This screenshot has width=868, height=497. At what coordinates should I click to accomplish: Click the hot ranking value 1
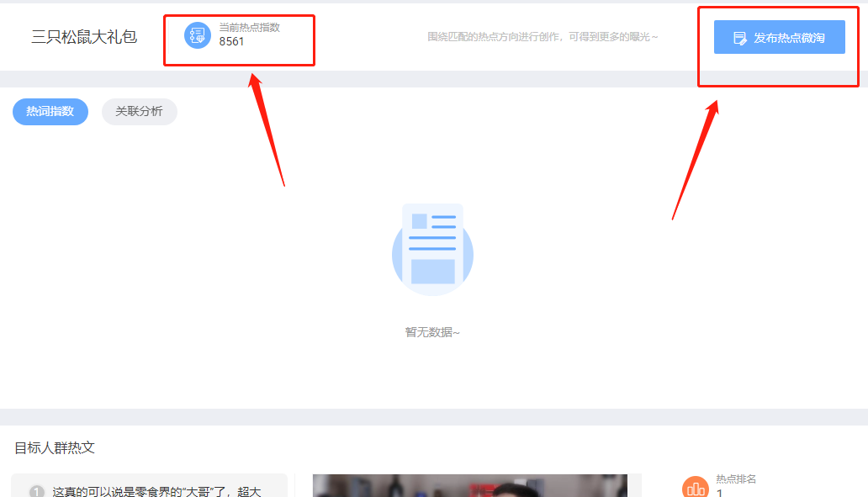tap(720, 493)
